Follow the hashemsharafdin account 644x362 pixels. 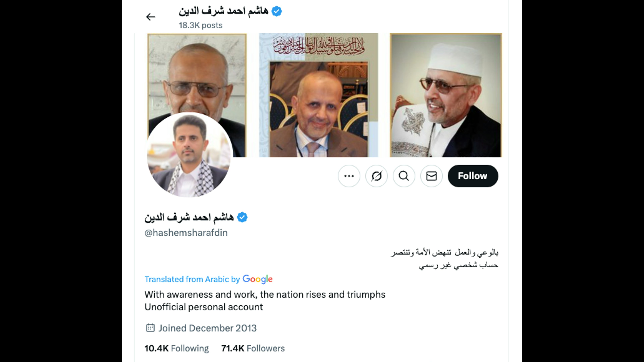(x=473, y=176)
